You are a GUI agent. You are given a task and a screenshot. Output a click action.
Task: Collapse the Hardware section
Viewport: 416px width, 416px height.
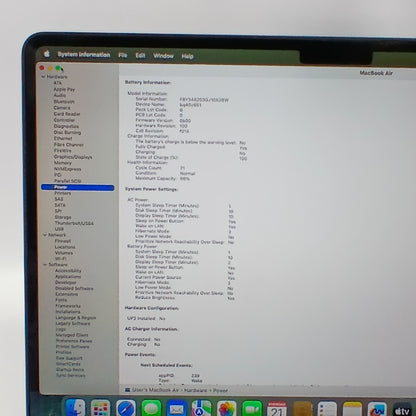click(43, 77)
